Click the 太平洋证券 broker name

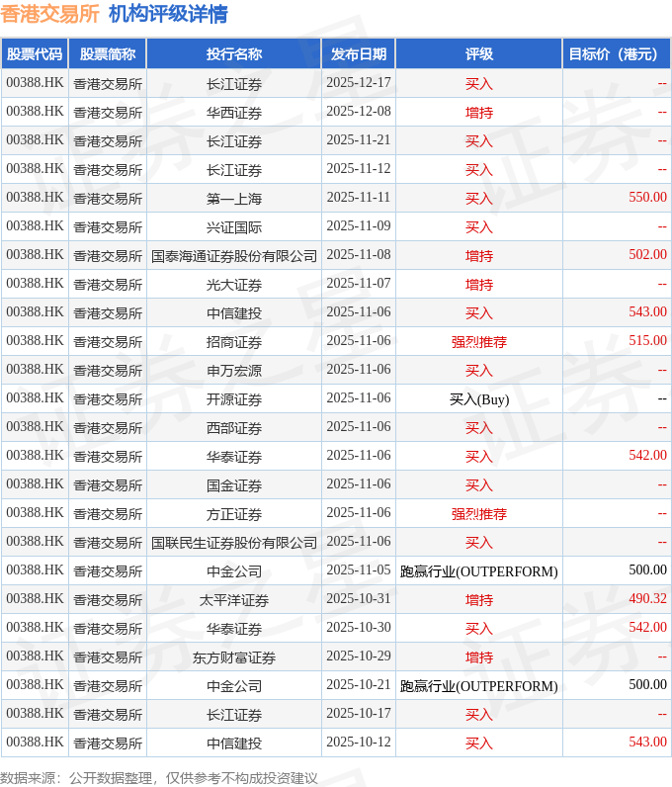pos(234,600)
